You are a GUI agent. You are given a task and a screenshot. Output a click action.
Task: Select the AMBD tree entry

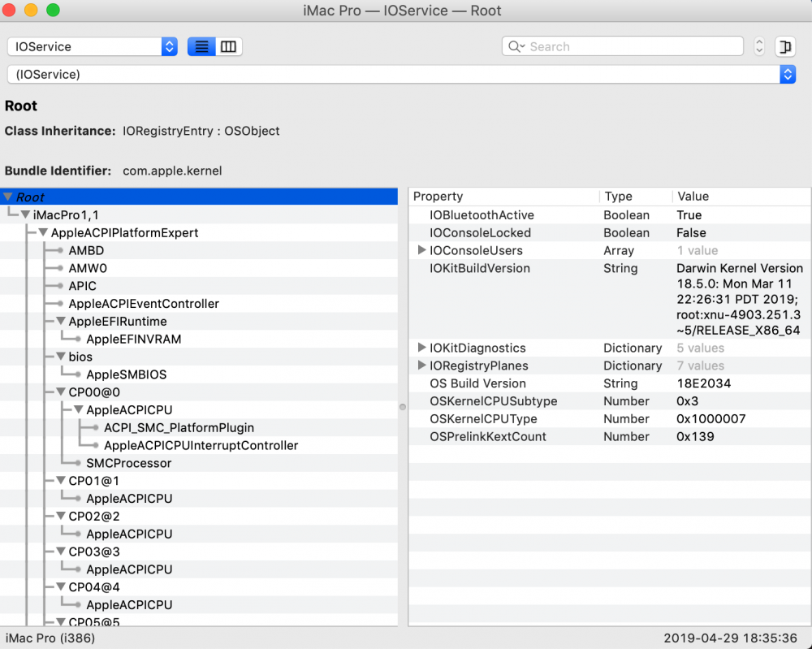point(86,251)
